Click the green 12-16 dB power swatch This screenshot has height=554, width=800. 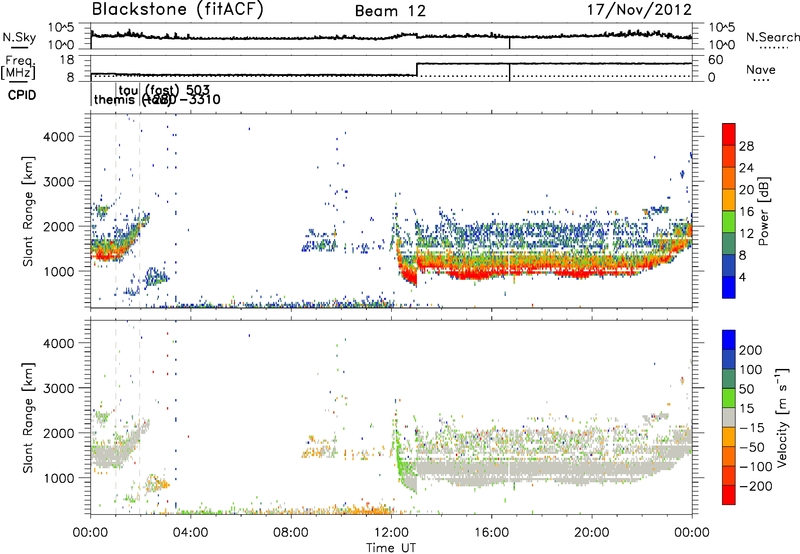pos(729,222)
